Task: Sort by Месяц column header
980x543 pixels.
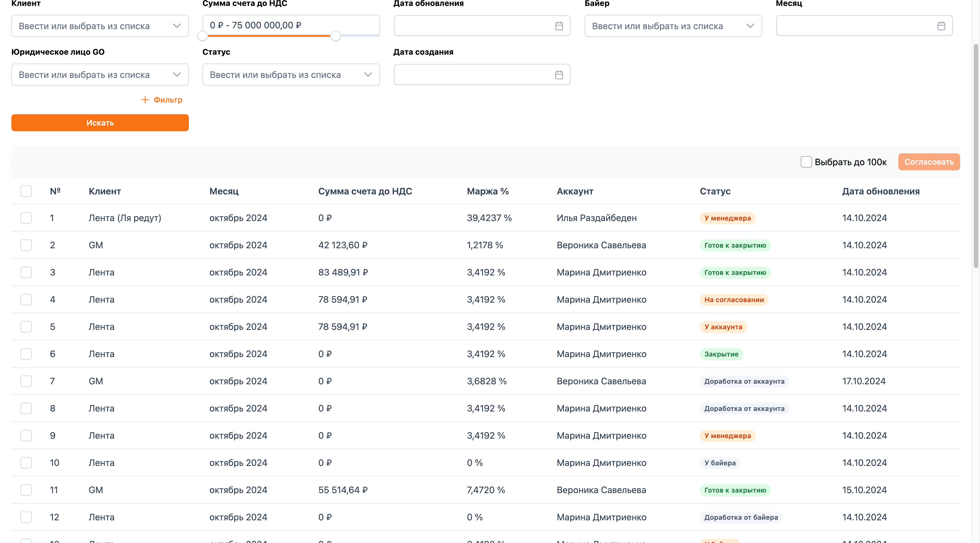Action: (x=224, y=191)
